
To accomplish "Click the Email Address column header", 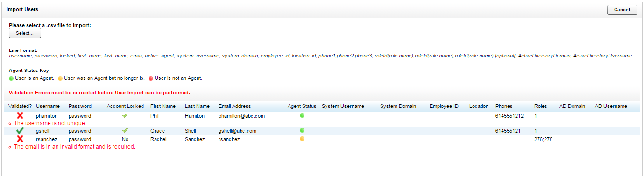I will point(234,106).
